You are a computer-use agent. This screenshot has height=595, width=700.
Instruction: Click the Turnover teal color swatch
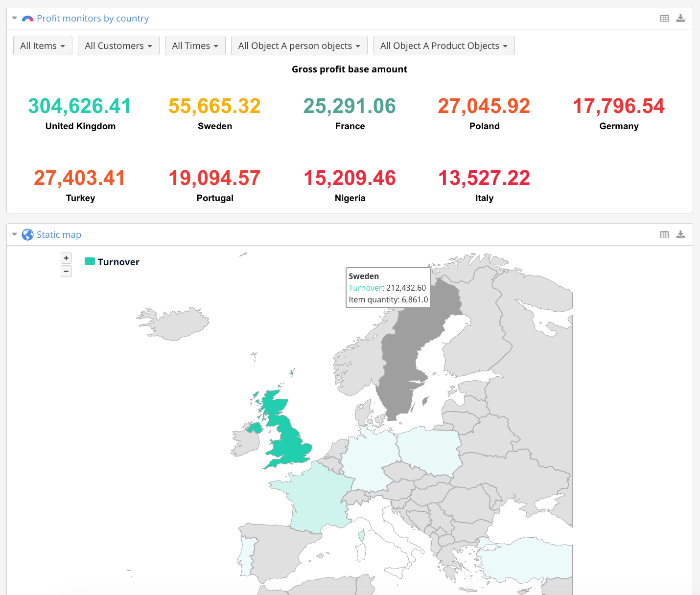pos(90,261)
